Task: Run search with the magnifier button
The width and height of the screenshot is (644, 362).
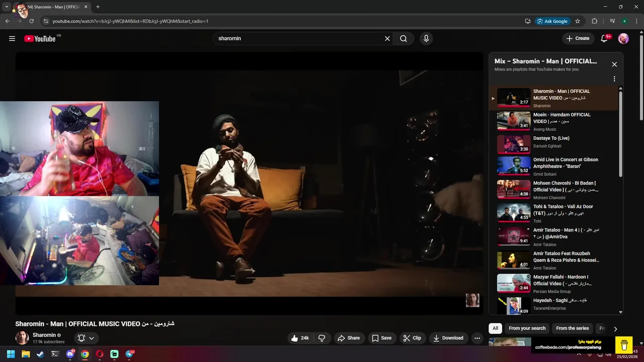Action: [404, 39]
